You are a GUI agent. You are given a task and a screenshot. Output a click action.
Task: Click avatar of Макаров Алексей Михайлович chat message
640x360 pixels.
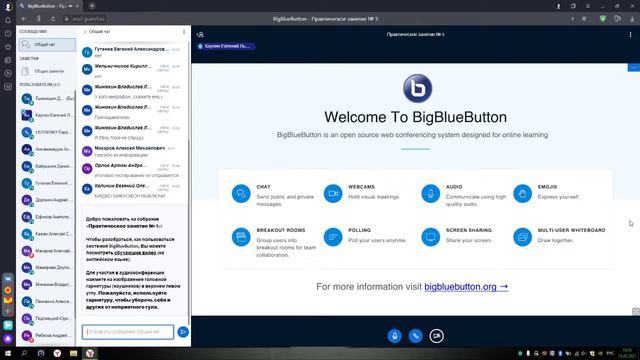pos(87,151)
